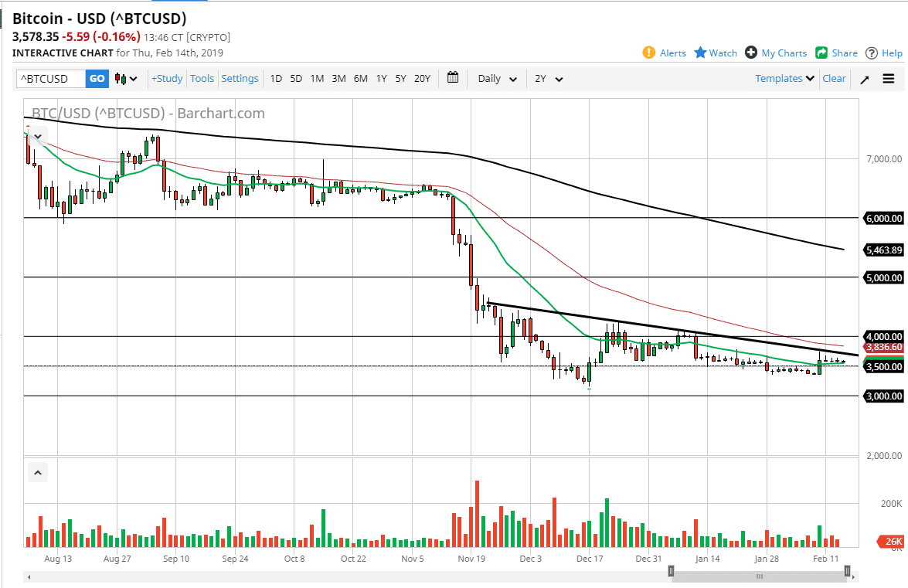Screen dimensions: 908x588
Task: Open the Daily frequency dropdown
Action: point(497,79)
